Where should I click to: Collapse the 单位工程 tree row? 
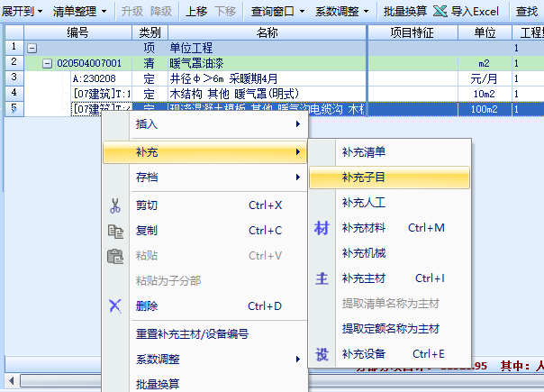tap(32, 48)
